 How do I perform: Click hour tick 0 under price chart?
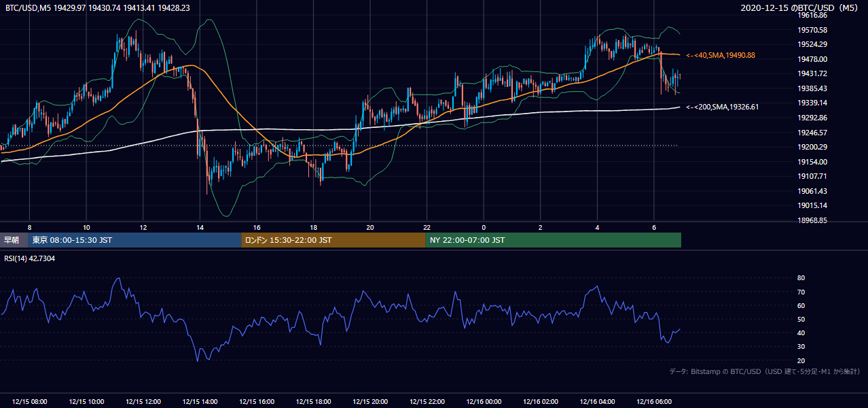[484, 227]
